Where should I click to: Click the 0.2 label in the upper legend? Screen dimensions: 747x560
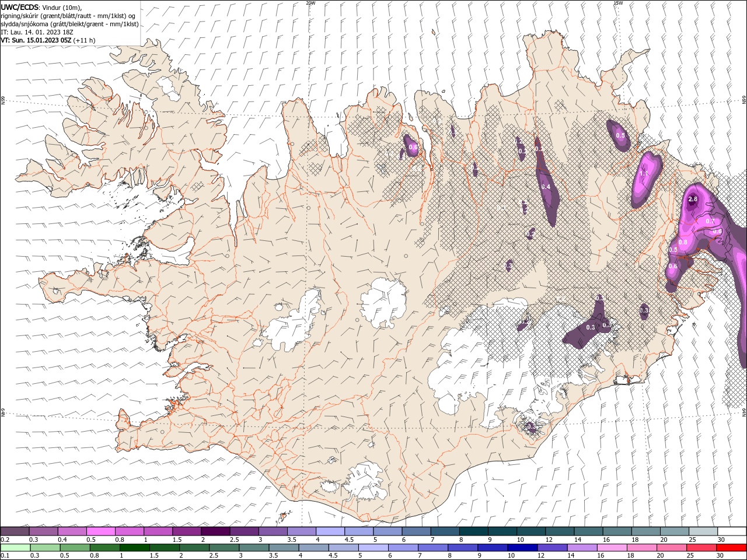coord(4,540)
